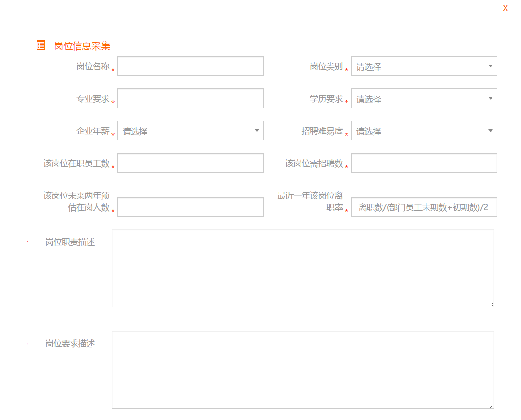This screenshot has height=420, width=521.
Task: Click into the 专业要求 input box
Action: tap(190, 98)
